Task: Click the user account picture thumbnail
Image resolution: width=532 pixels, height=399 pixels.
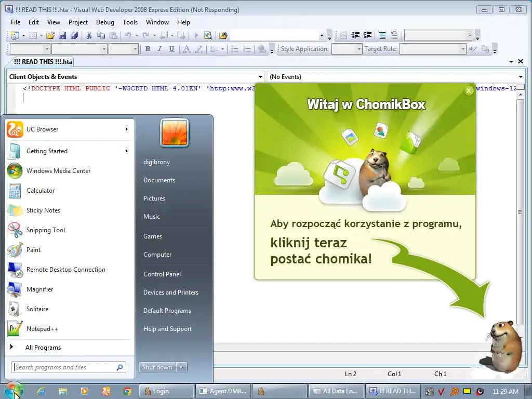Action: click(175, 132)
